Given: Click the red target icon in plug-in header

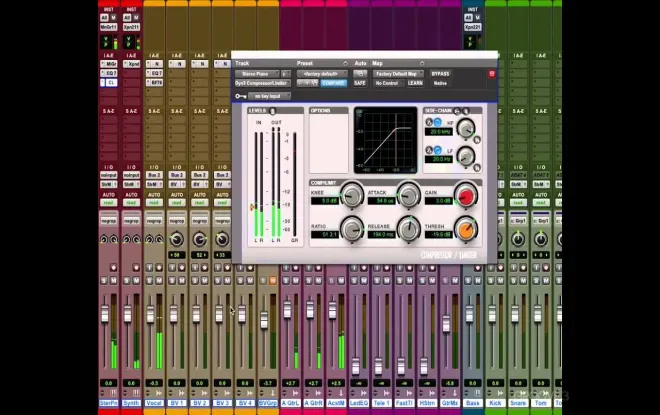Looking at the screenshot, I should point(492,74).
